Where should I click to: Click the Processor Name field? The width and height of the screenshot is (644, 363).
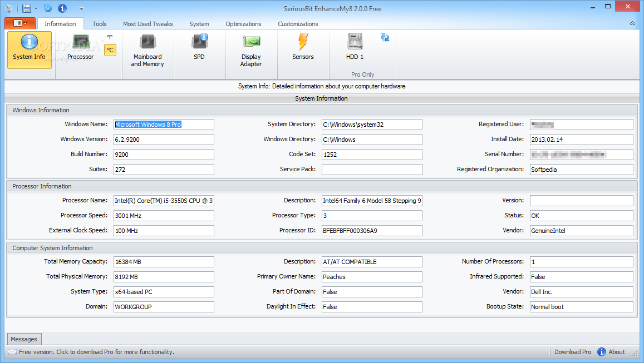tap(164, 201)
